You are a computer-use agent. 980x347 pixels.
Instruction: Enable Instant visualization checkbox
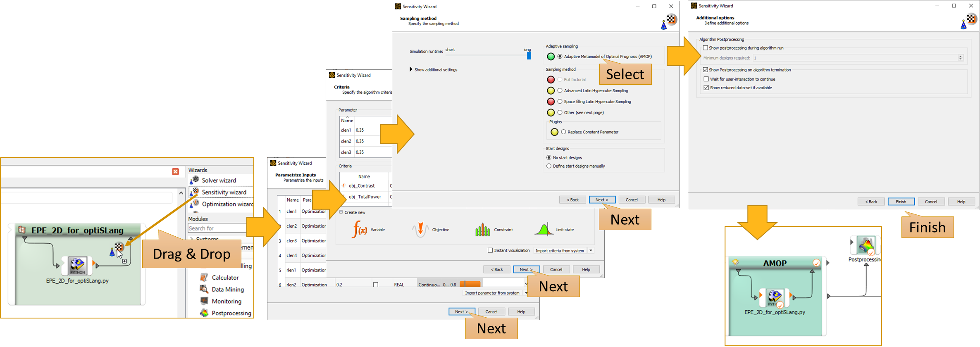pos(490,250)
